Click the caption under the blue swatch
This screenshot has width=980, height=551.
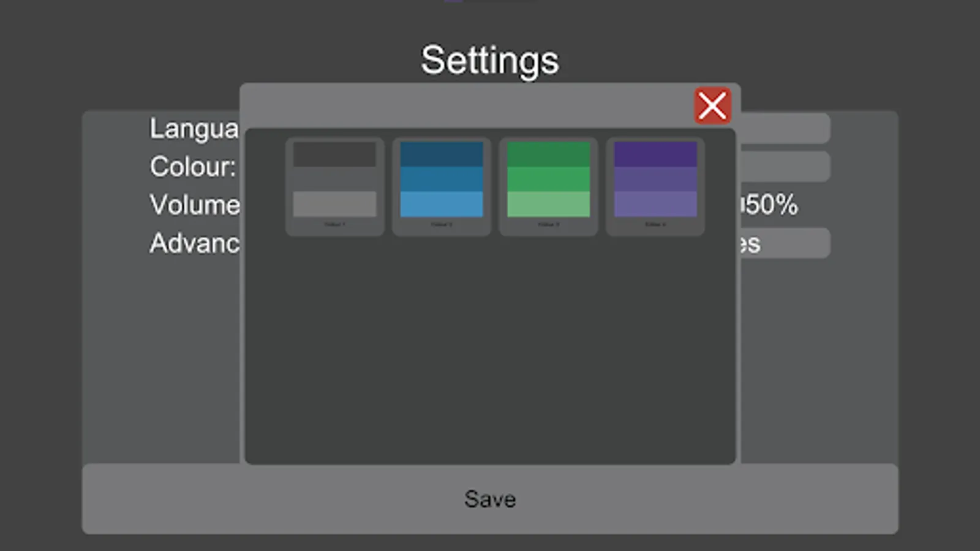[441, 225]
